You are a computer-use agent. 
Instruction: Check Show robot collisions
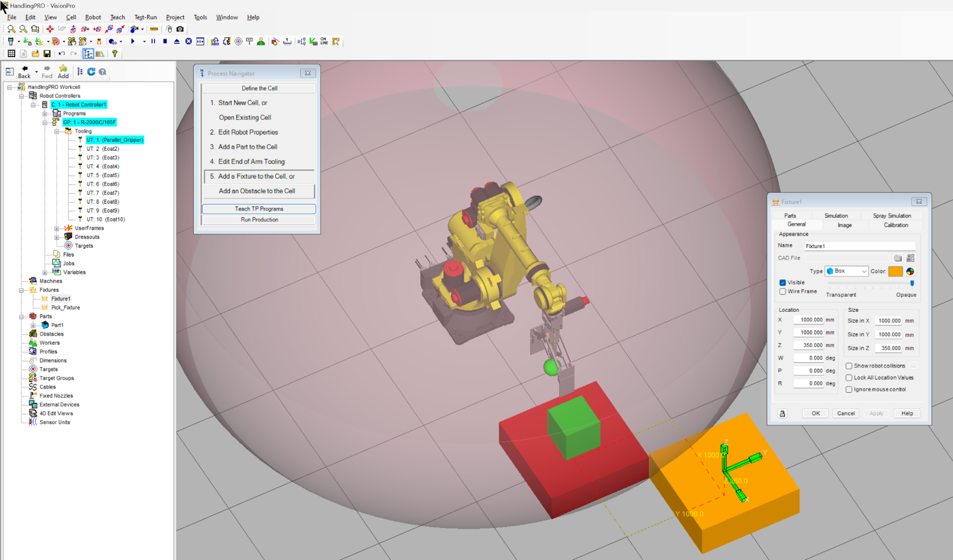[x=849, y=366]
